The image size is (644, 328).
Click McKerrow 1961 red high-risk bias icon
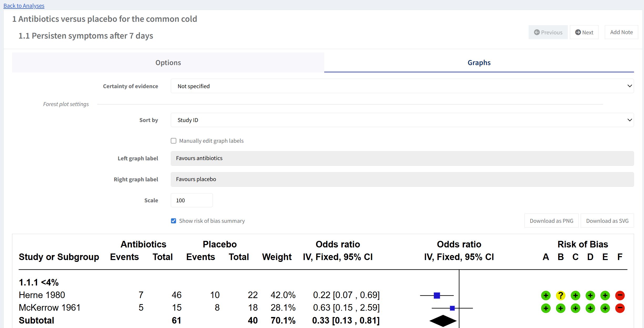[x=620, y=308]
